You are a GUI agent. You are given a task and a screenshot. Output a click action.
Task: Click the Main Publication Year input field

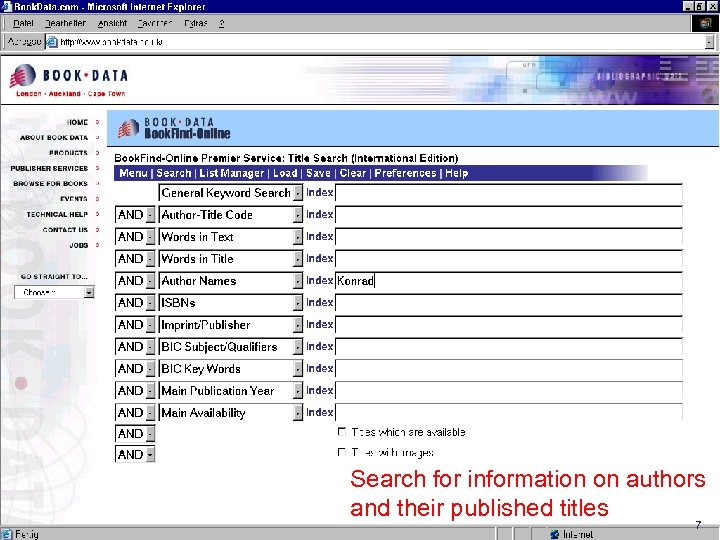tap(509, 390)
